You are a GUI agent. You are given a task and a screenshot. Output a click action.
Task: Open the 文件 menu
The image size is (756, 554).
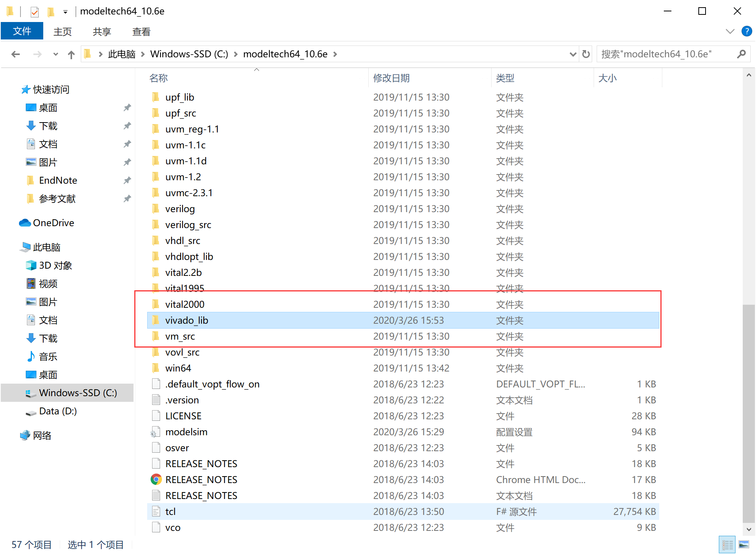22,31
